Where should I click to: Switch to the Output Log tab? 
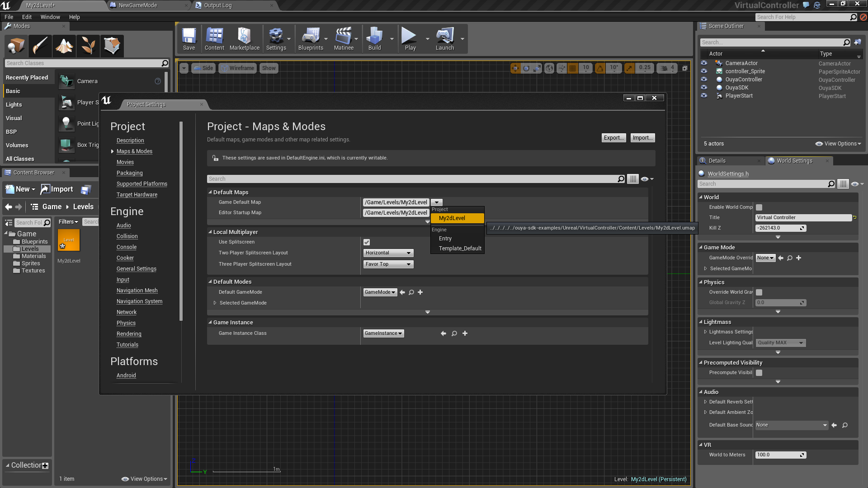217,5
